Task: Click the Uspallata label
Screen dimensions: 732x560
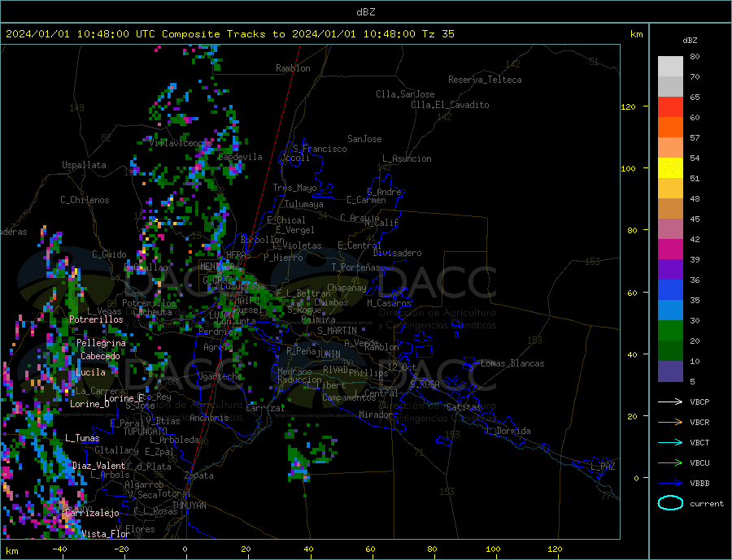Action: (x=84, y=165)
